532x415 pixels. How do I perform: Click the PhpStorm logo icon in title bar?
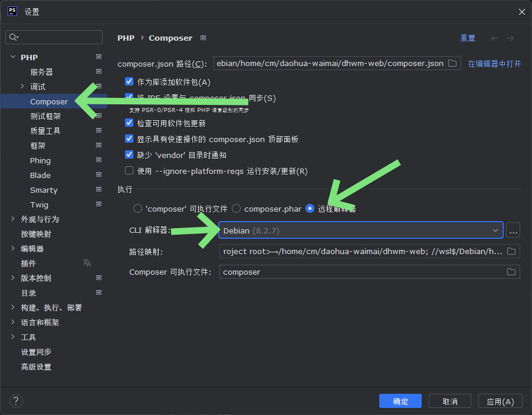pos(12,12)
